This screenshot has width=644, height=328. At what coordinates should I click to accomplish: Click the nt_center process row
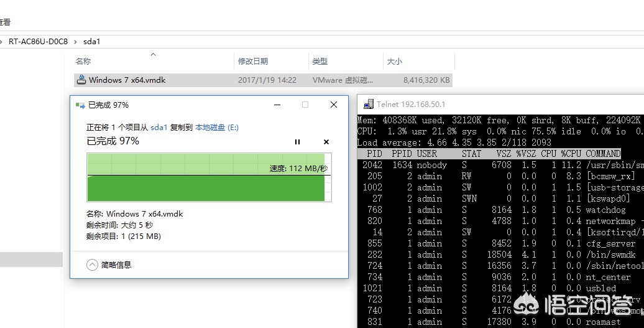[500, 277]
